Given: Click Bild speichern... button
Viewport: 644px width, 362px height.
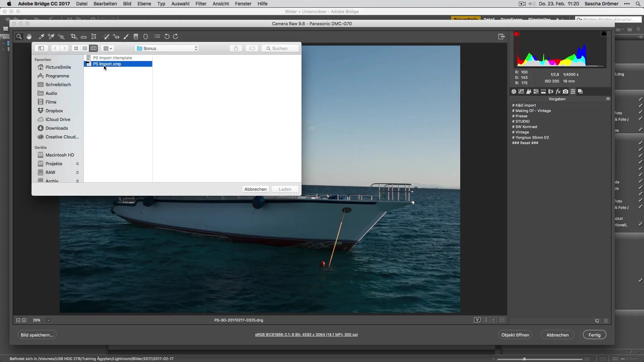Looking at the screenshot, I should tap(37, 335).
